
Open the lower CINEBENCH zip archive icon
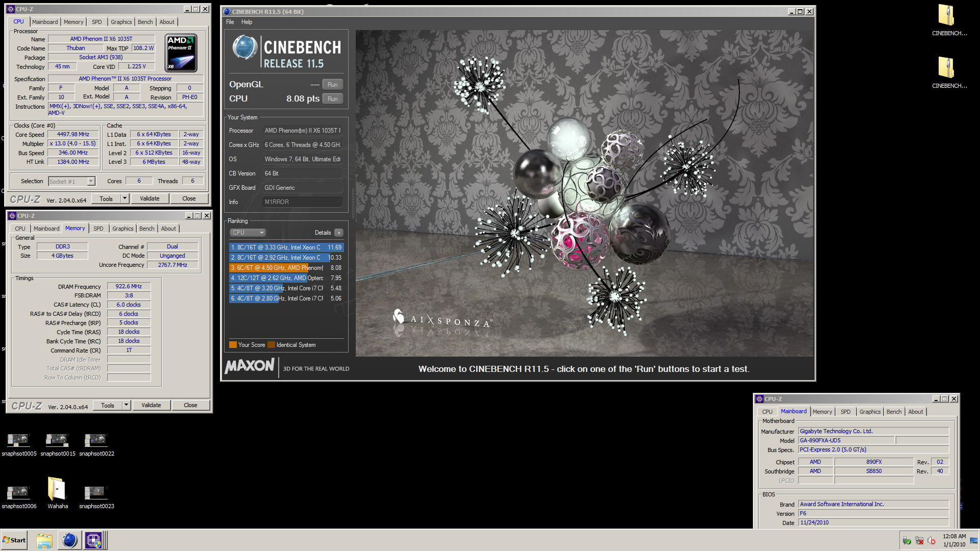pos(949,73)
